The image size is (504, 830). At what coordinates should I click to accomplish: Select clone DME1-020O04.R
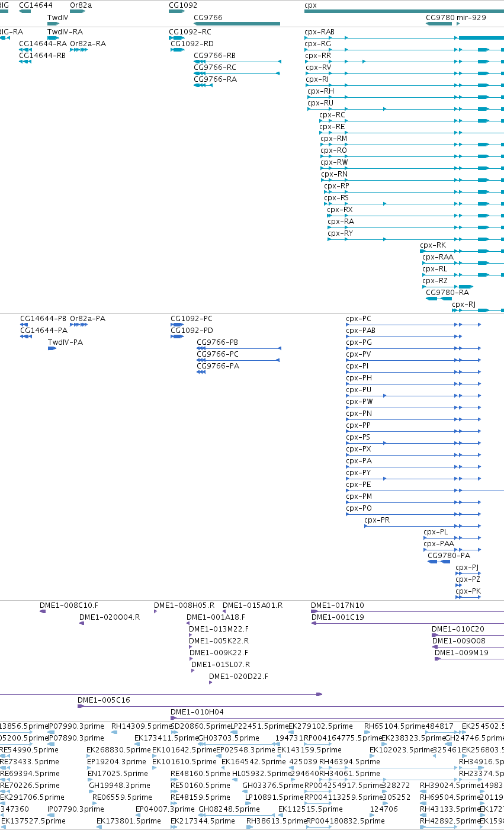point(110,617)
